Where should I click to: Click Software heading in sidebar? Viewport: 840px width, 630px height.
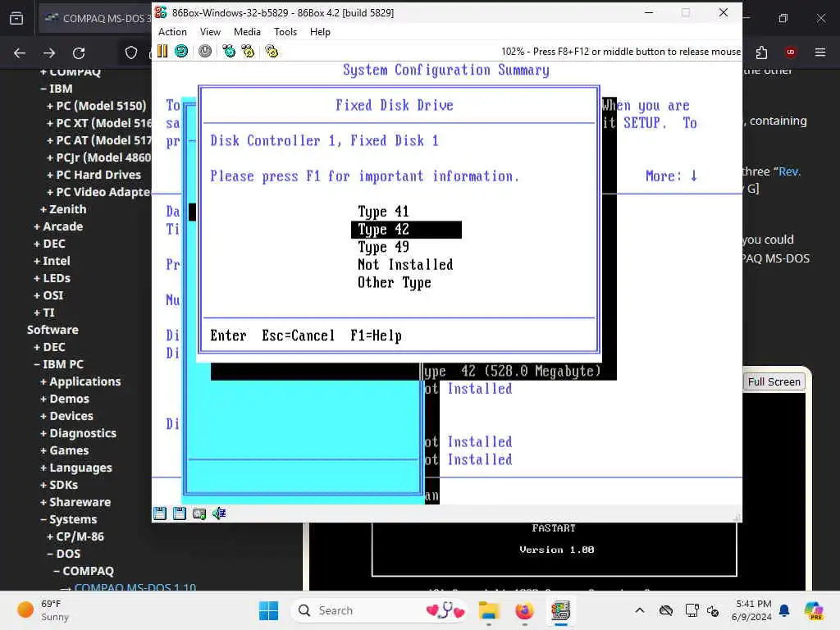coord(52,330)
